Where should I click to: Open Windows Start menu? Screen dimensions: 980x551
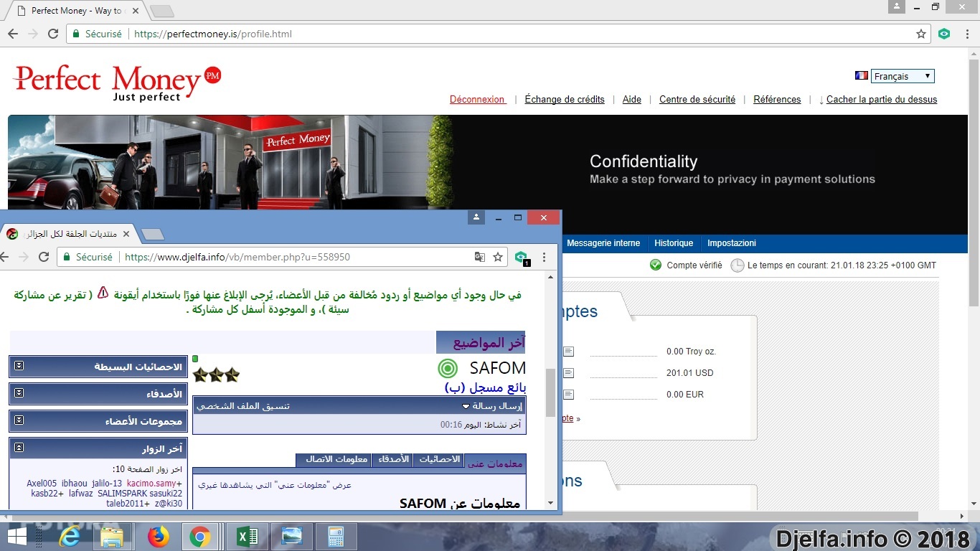pyautogui.click(x=17, y=537)
